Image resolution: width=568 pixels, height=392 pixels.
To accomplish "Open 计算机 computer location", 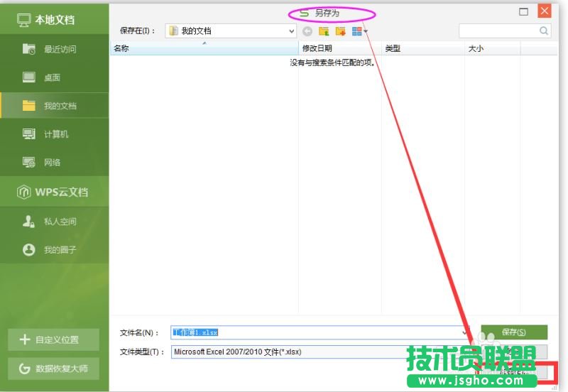I will pyautogui.click(x=55, y=134).
